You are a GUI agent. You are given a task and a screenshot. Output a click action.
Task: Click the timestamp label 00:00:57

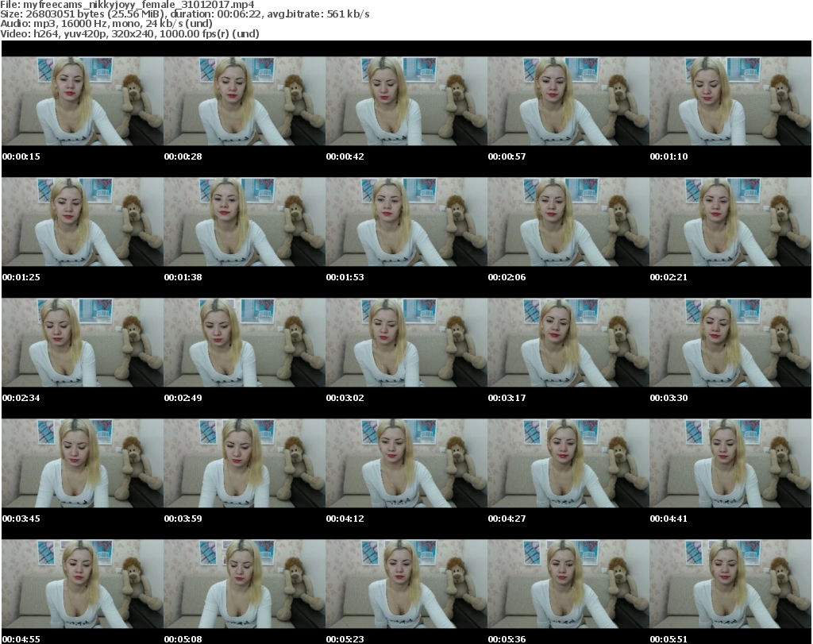coord(507,156)
